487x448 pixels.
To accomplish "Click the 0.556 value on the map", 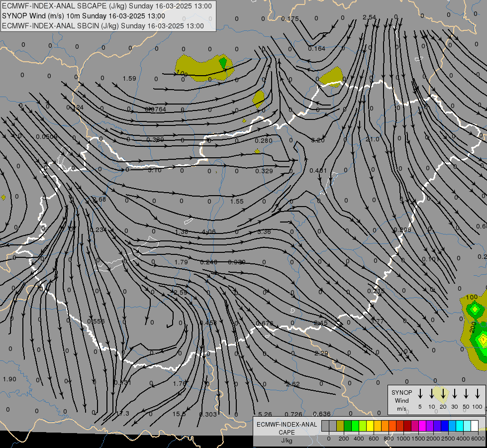I will tap(96, 322).
